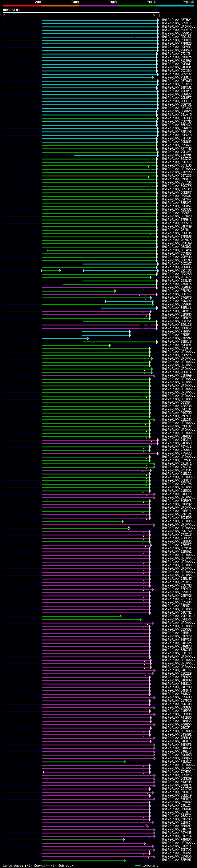The width and height of the screenshot is (197, 868).
Task: Select hit label UniRef100_B8ANH5
Action: click(x=177, y=287)
